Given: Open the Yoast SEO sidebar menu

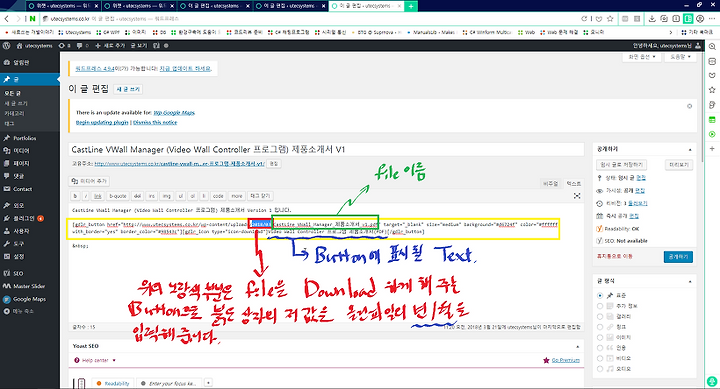Looking at the screenshot, I should pos(18,273).
